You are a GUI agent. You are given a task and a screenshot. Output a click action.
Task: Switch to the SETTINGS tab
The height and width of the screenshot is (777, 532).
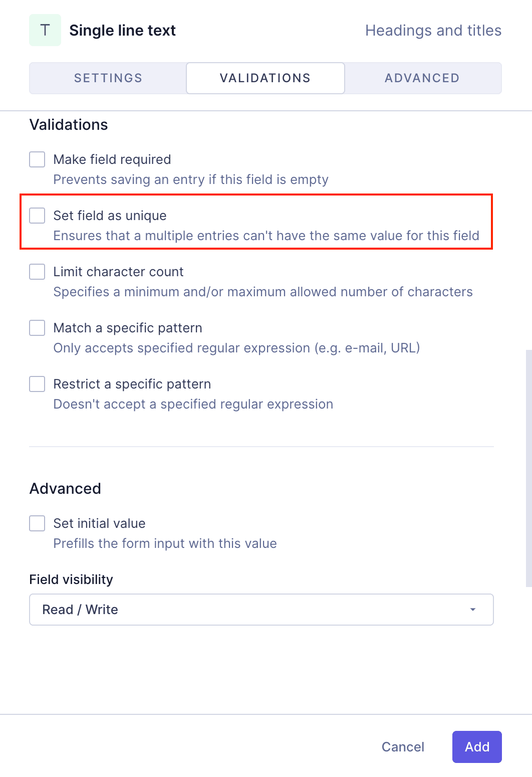[107, 78]
